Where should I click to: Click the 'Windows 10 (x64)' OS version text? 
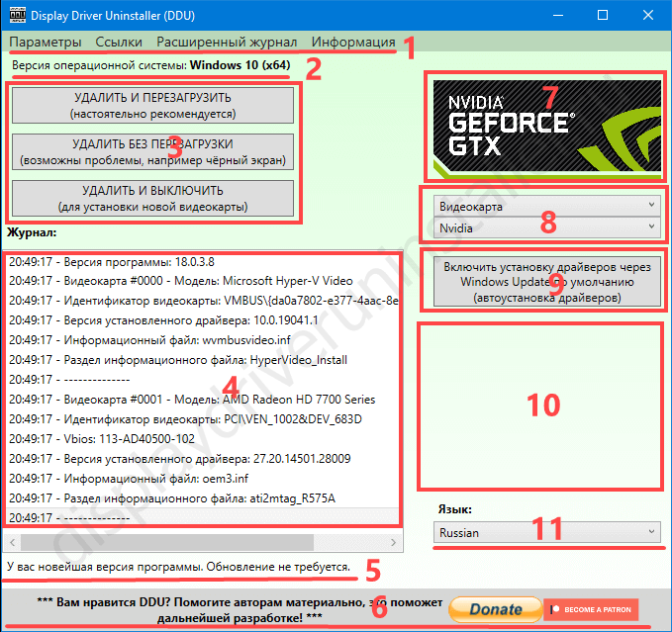click(240, 65)
